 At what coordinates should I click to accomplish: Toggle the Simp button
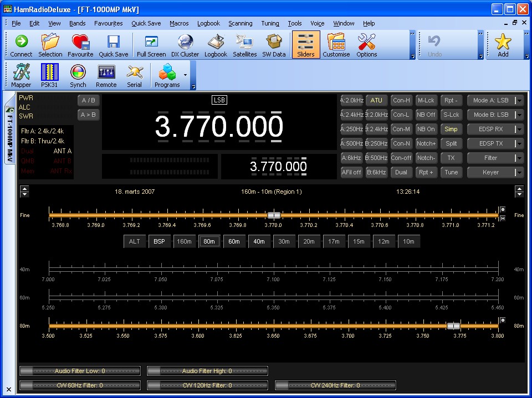451,129
